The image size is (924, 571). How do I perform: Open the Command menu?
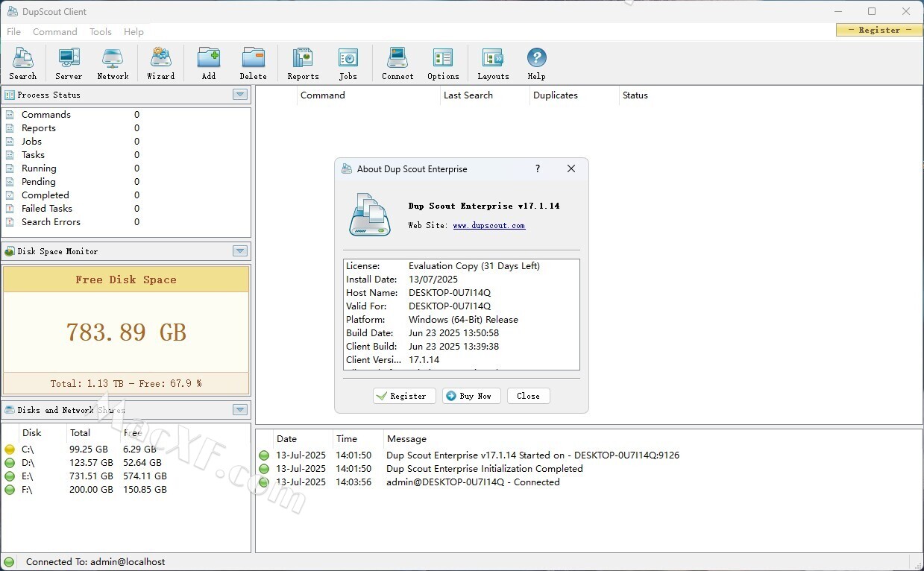click(55, 32)
